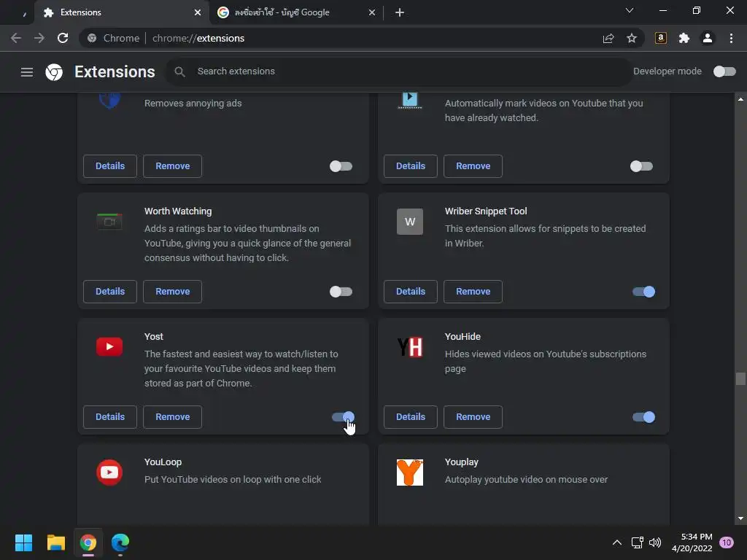
Task: Open the profile avatar icon
Action: pyautogui.click(x=708, y=38)
